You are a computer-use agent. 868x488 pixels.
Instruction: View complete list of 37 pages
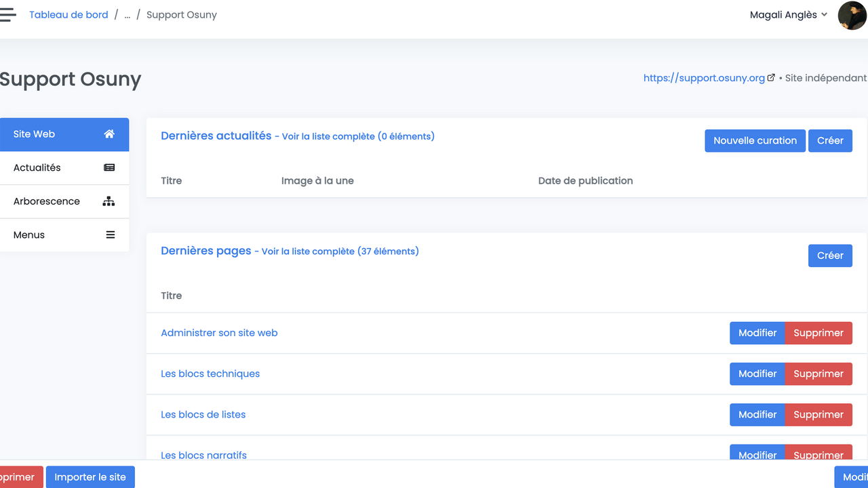(340, 251)
